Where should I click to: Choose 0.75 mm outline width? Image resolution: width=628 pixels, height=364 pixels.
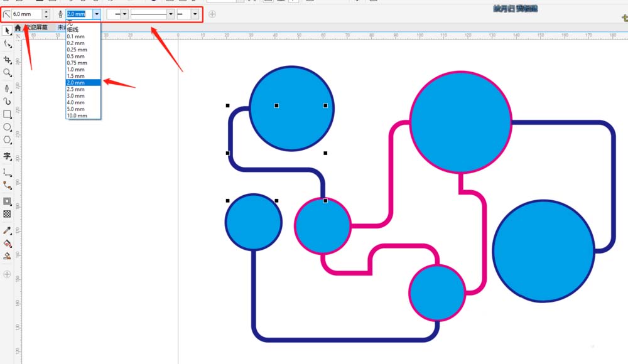click(x=84, y=63)
